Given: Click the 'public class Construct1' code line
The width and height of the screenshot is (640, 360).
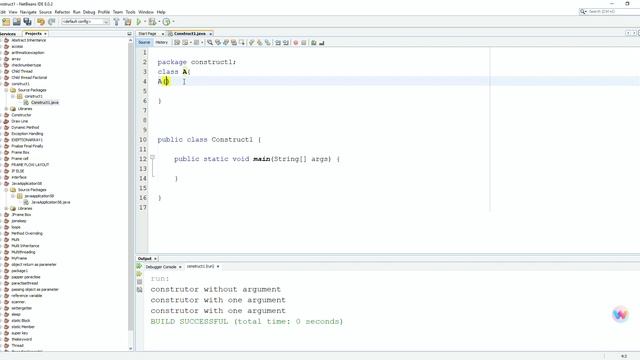Looking at the screenshot, I should coord(209,140).
